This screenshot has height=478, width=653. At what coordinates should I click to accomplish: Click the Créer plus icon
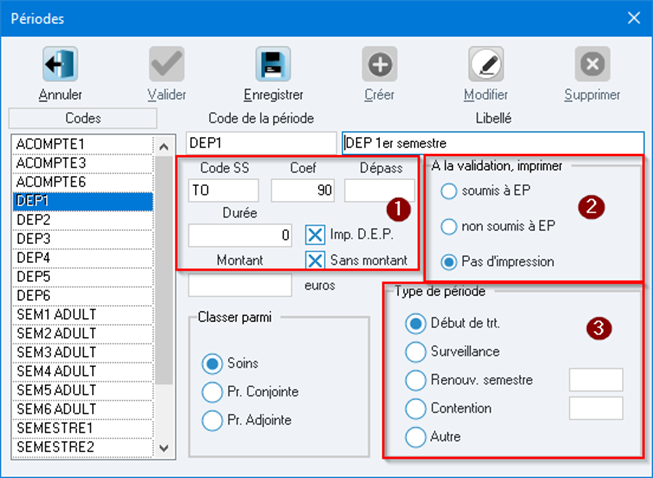click(x=379, y=64)
